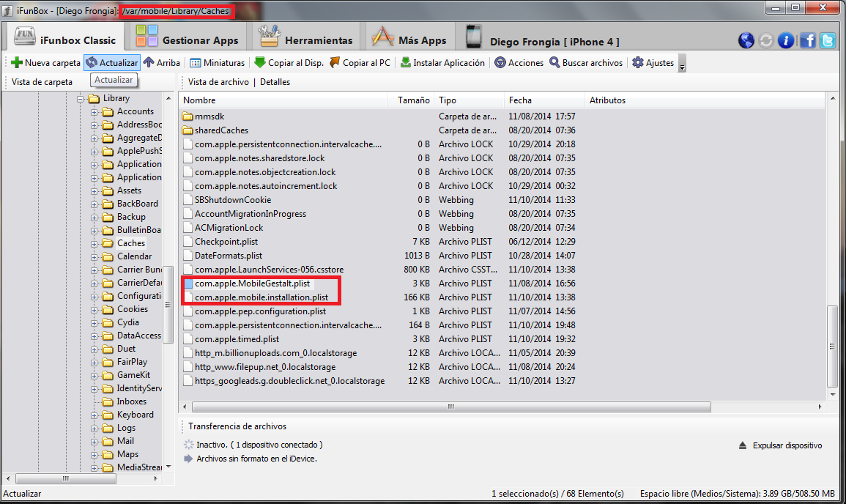This screenshot has height=504, width=846.
Task: Switch to the Gestionar Apps tab
Action: 188,40
